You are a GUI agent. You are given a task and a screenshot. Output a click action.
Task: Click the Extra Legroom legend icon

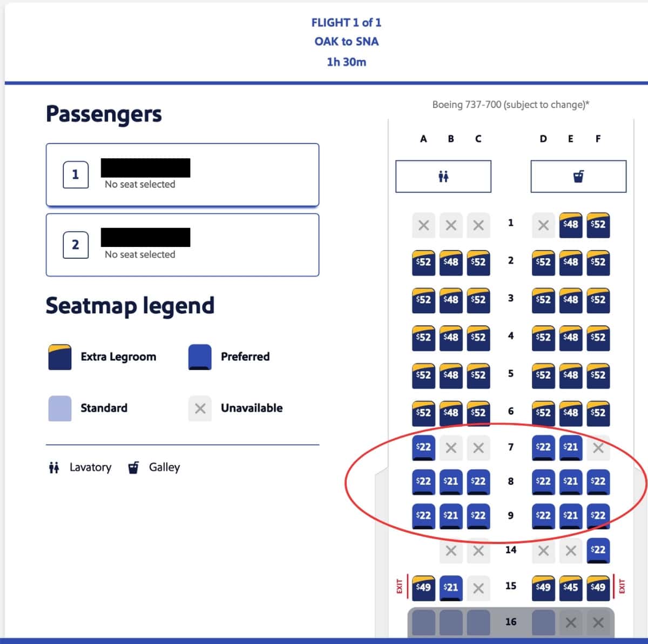tap(59, 357)
